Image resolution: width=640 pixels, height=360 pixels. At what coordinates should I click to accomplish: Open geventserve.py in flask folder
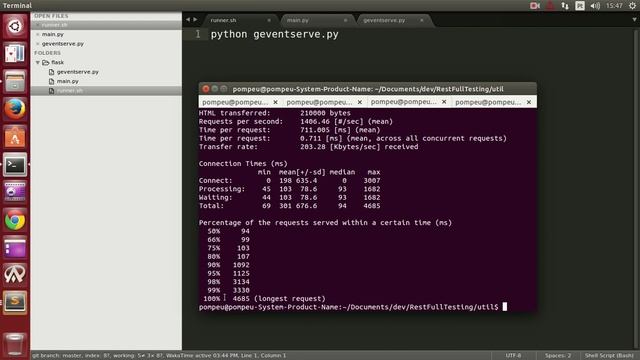[x=78, y=72]
